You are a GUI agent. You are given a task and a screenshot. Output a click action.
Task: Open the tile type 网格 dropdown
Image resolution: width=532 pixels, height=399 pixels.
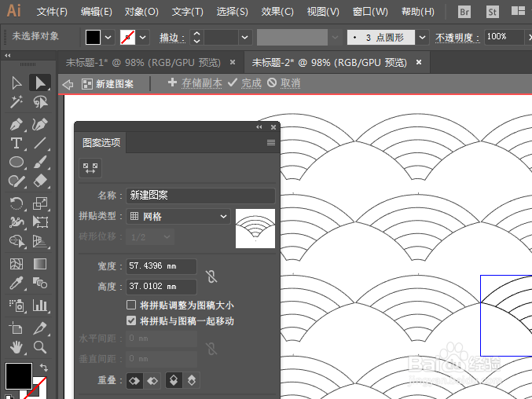(178, 216)
